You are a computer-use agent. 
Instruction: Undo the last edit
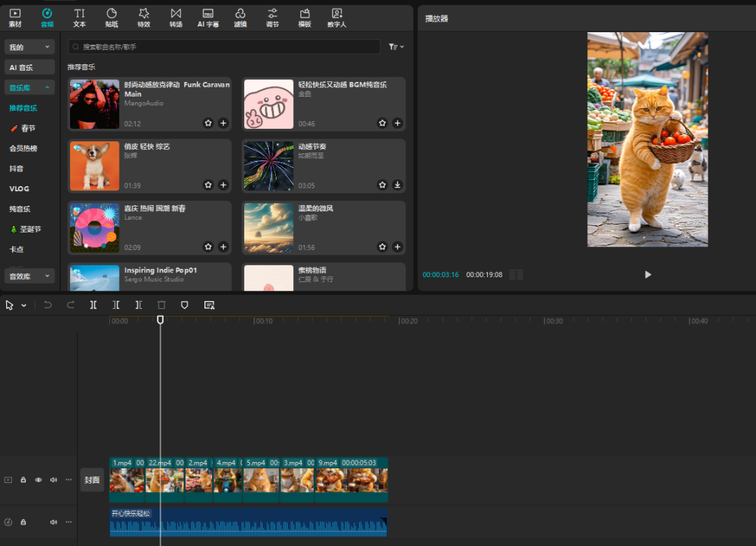48,304
